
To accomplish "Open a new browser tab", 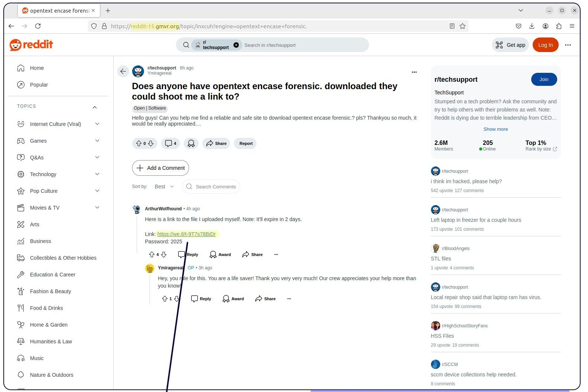I will coord(108,11).
